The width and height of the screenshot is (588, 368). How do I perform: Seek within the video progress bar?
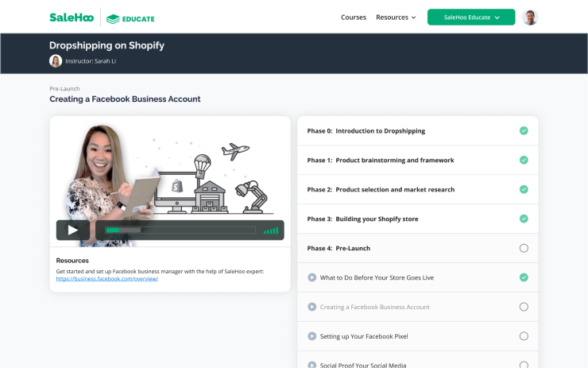[180, 230]
